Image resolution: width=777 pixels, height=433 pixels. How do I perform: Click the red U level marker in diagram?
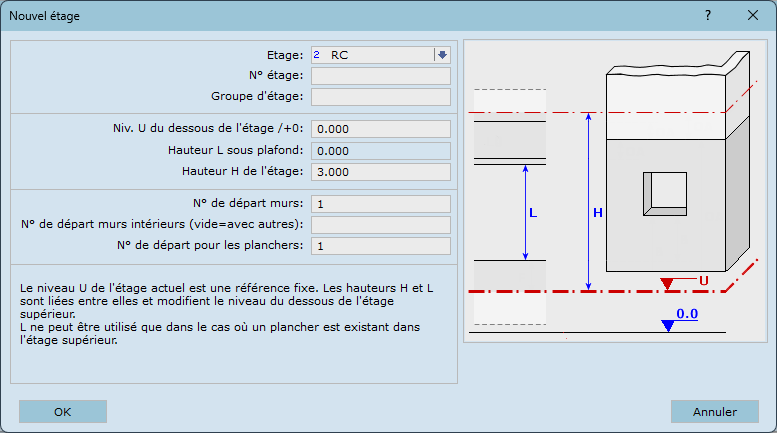(x=668, y=284)
